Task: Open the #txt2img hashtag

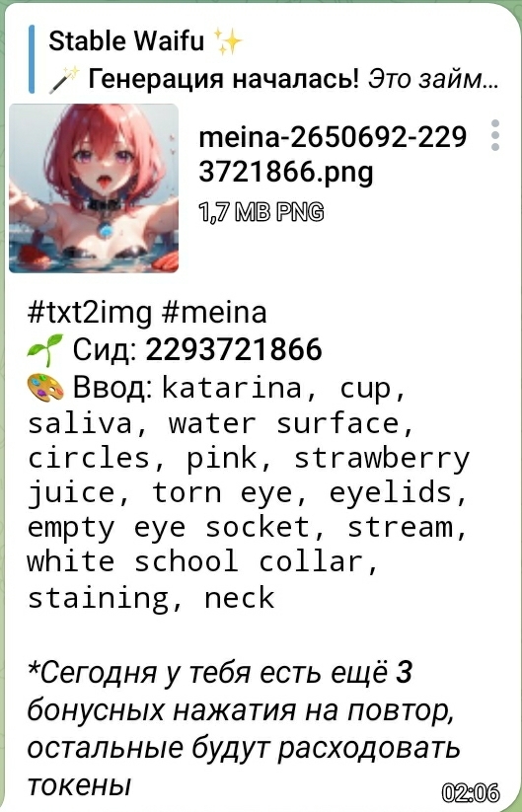Action: (x=90, y=313)
